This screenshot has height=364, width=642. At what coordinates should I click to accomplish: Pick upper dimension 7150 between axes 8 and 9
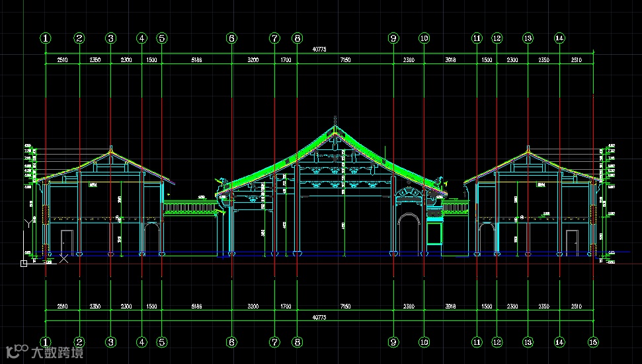[x=345, y=59]
